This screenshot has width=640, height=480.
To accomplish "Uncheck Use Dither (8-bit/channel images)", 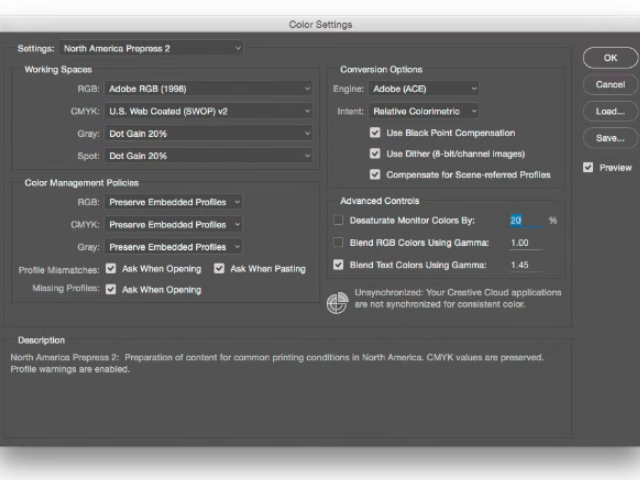I will click(375, 154).
